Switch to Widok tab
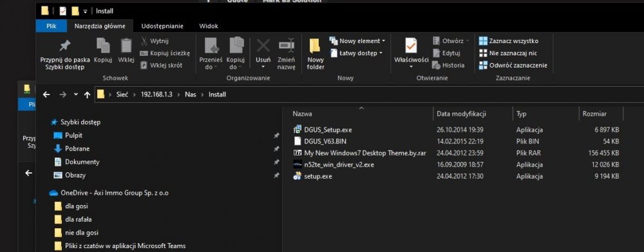This screenshot has width=644, height=252. point(209,26)
